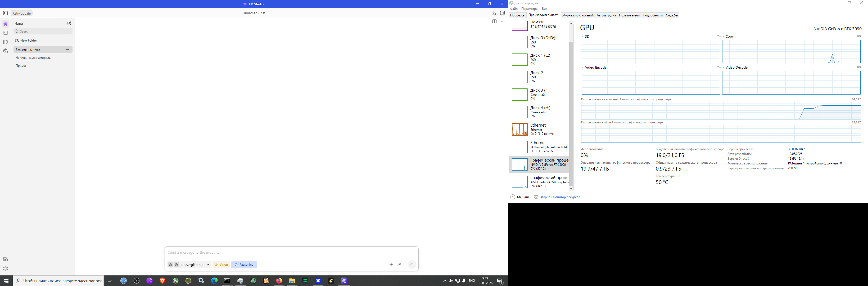The height and width of the screenshot is (286, 868).
Task: Click the Windows taskbar search box
Action: coord(58,281)
